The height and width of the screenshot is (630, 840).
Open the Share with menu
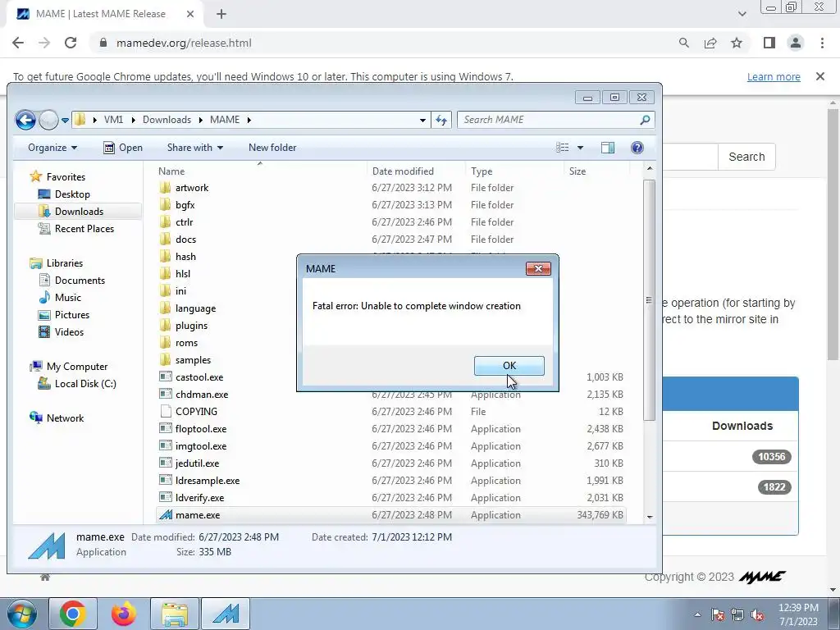[195, 148]
